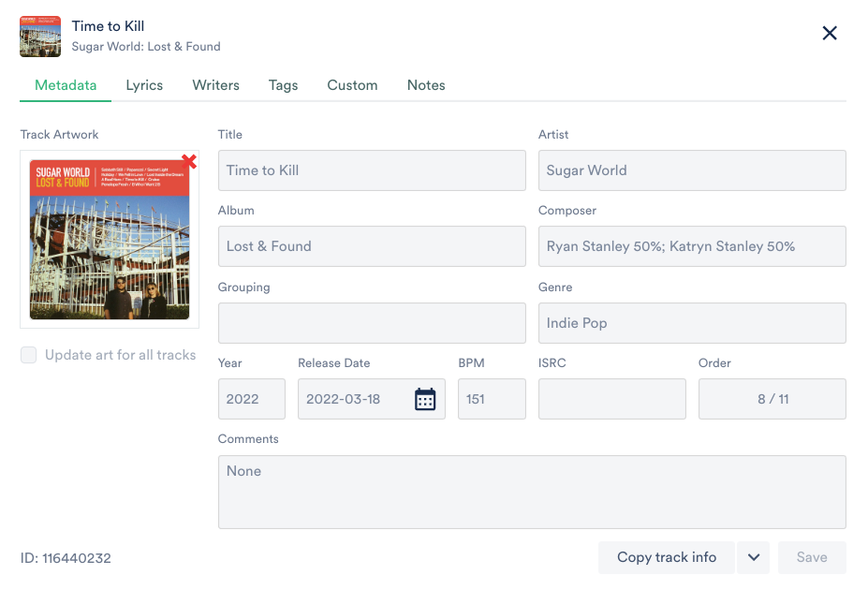Click the small album thumbnail in header

pyautogui.click(x=40, y=36)
